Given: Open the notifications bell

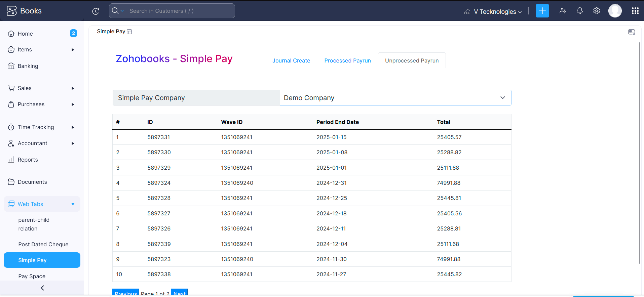Looking at the screenshot, I should (579, 11).
